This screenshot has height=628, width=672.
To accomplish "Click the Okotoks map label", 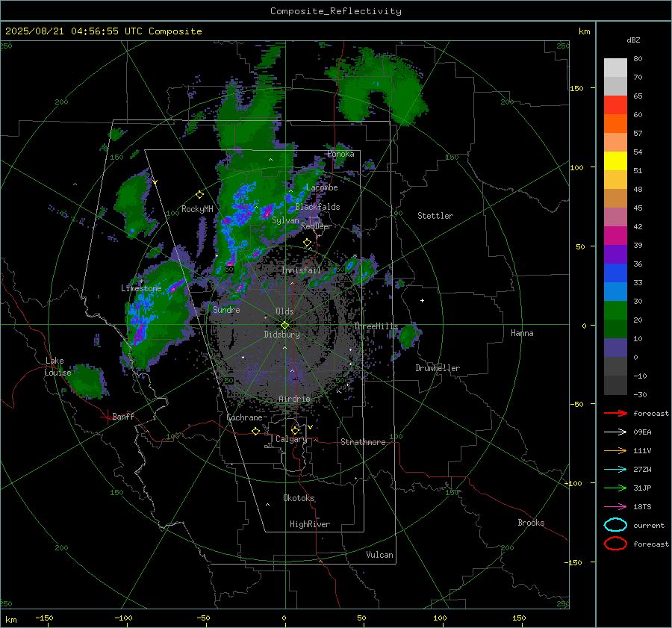I will point(299,498).
